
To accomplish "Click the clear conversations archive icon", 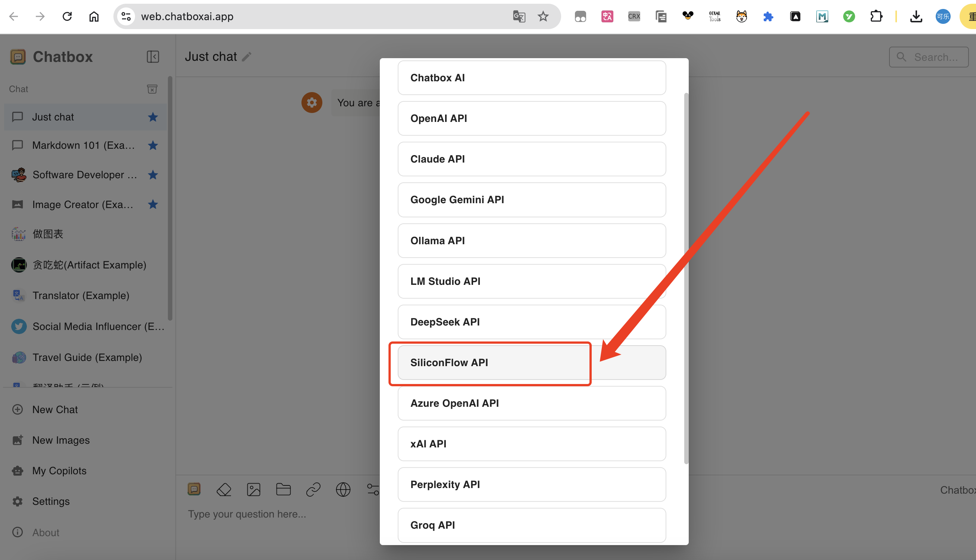I will 152,89.
